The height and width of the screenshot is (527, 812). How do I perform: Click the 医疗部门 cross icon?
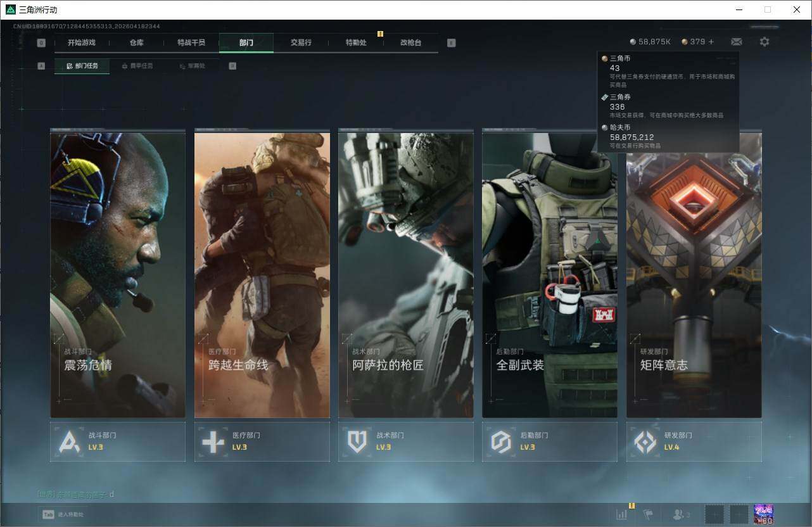(x=213, y=441)
